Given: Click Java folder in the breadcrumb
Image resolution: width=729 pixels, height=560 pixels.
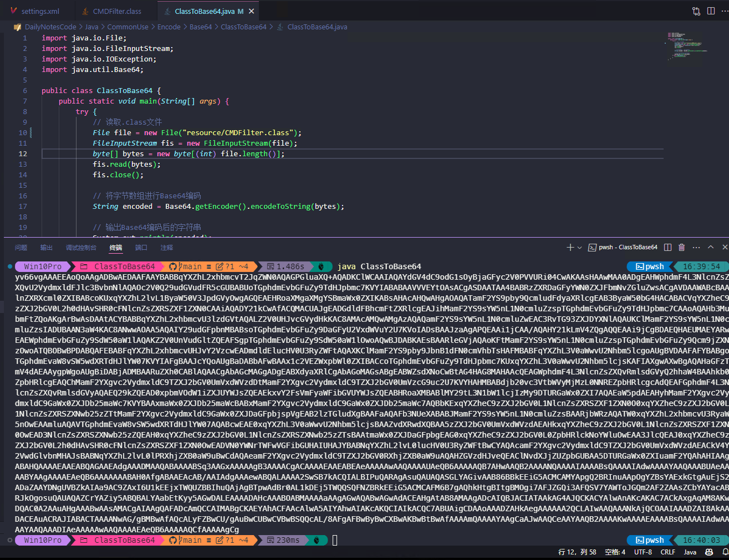Looking at the screenshot, I should (91, 27).
